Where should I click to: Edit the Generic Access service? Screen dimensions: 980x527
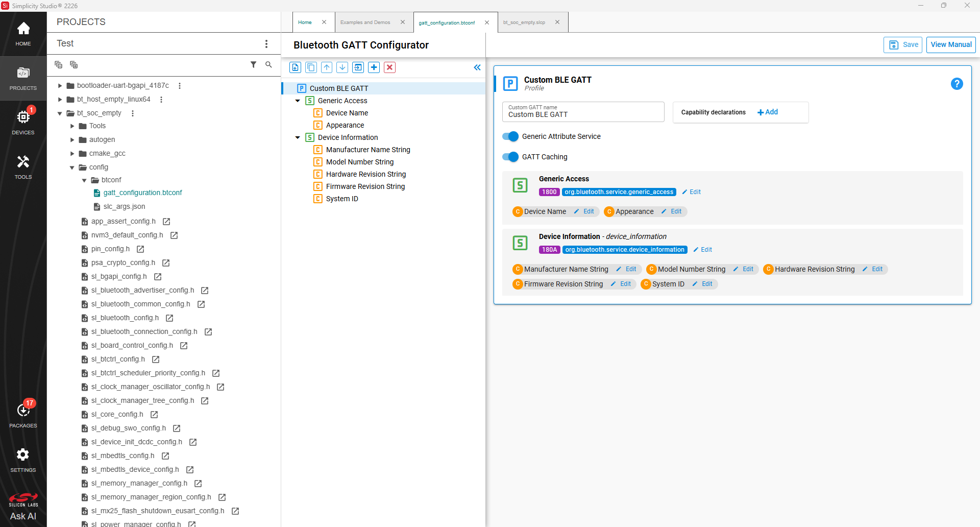(692, 192)
